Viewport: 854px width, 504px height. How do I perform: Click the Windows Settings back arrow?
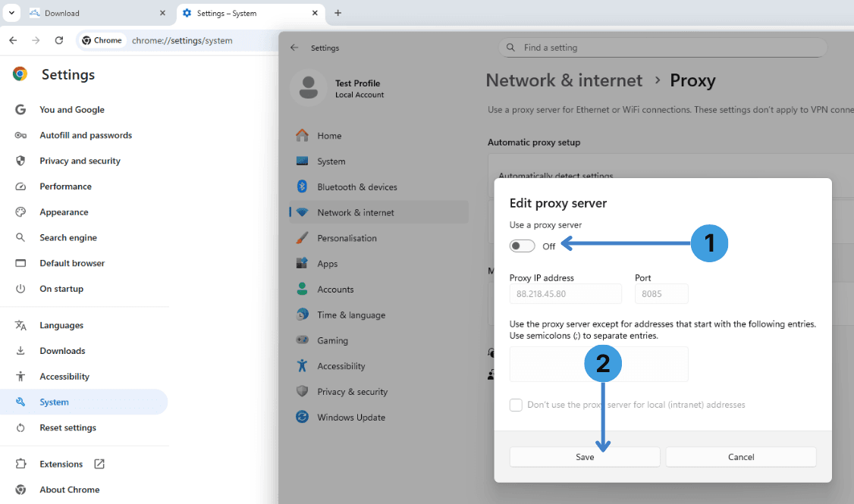coord(294,47)
